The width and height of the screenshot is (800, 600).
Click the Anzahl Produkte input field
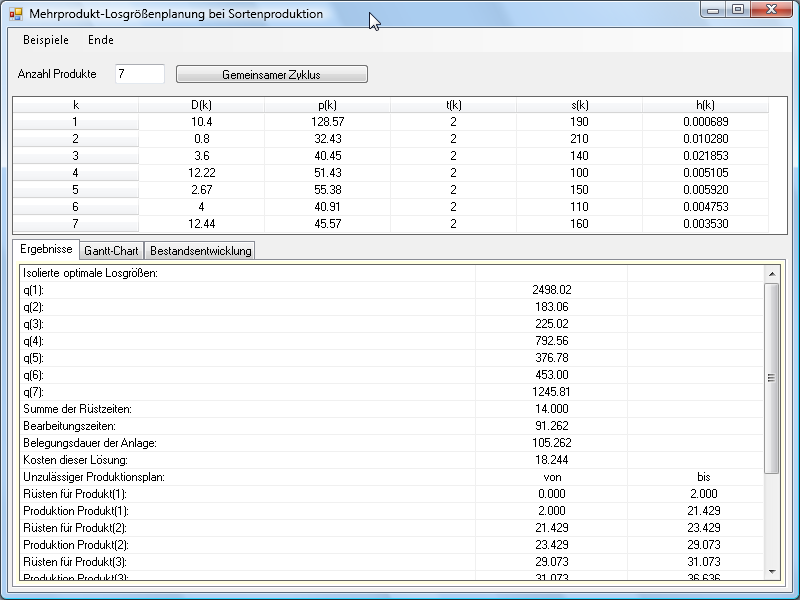click(x=139, y=74)
